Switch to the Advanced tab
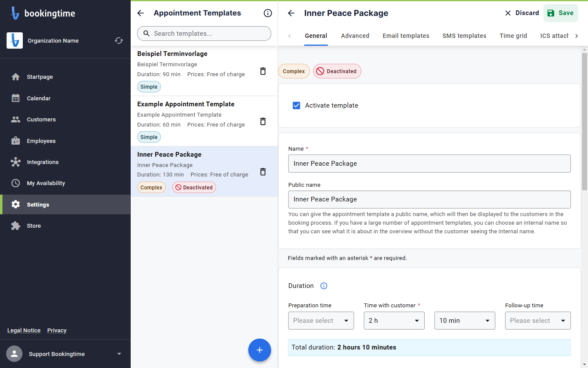588x368 pixels. tap(355, 36)
